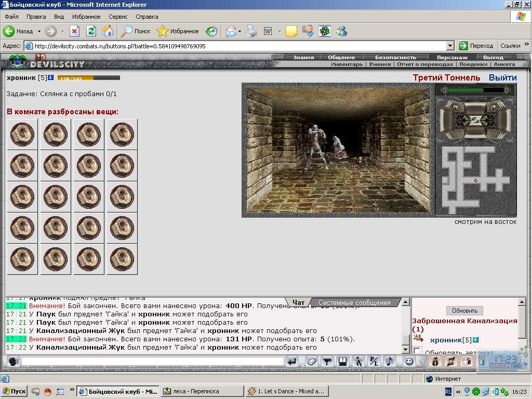Viewport: 532px width, 399px height.
Task: Switch to леха - Переписка taskbar window
Action: [202, 391]
